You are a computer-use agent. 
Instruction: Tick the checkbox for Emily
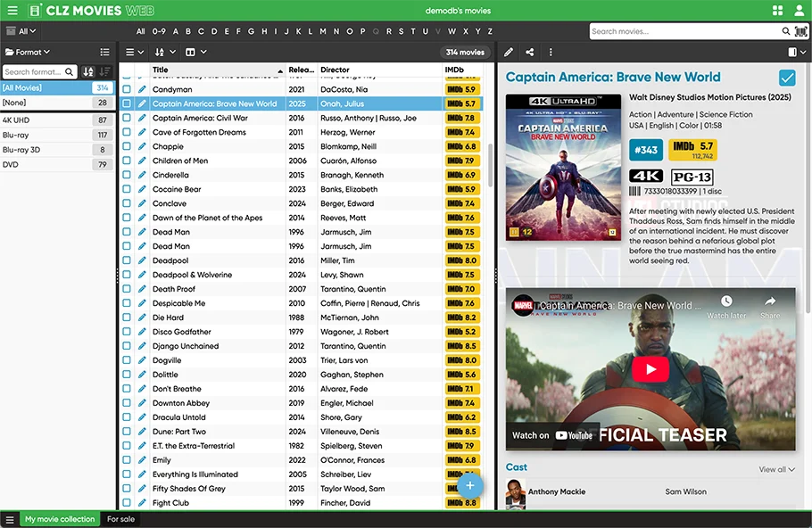point(127,459)
